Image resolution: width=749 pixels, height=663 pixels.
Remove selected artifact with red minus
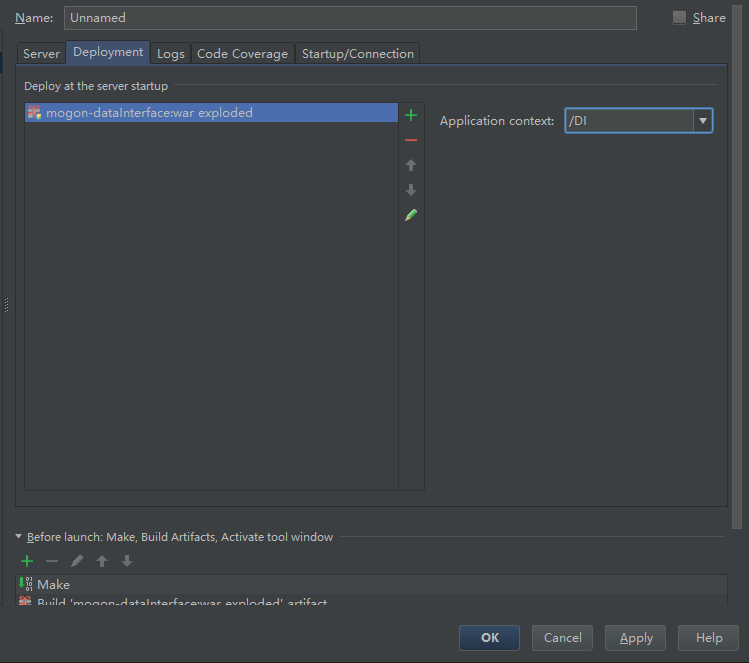coord(410,140)
